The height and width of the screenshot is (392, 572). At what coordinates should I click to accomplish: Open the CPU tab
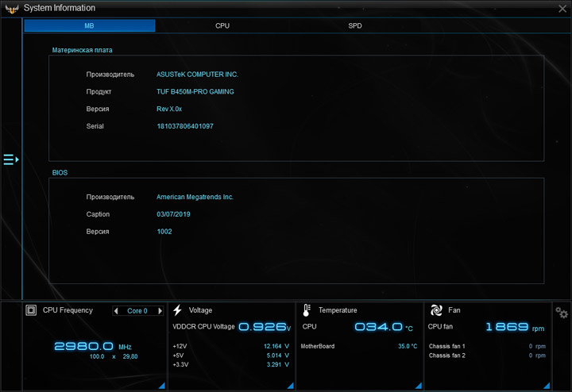click(222, 25)
